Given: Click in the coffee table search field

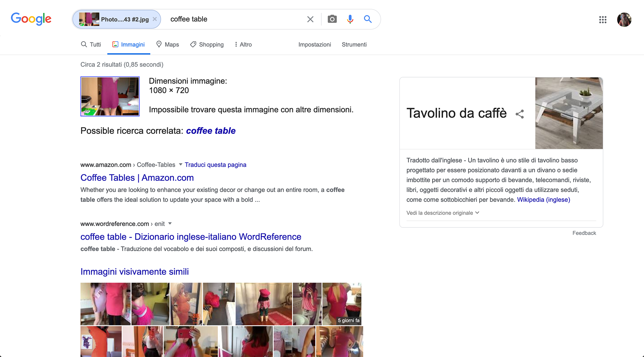Looking at the screenshot, I should pos(235,19).
